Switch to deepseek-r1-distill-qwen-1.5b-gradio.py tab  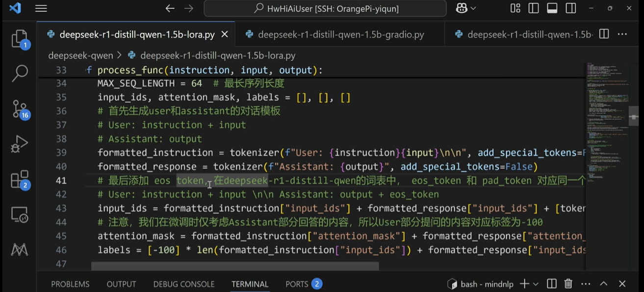click(340, 34)
